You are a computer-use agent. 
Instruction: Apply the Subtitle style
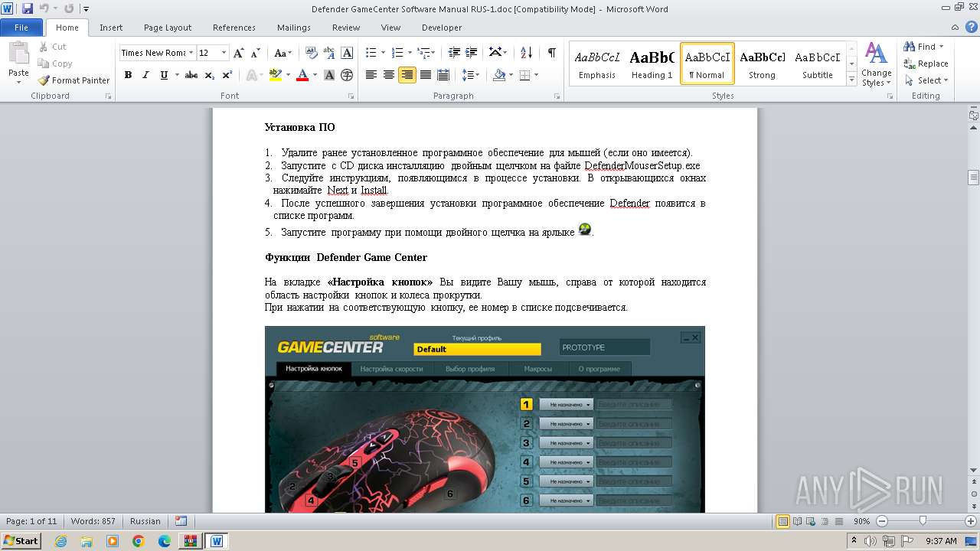(817, 64)
